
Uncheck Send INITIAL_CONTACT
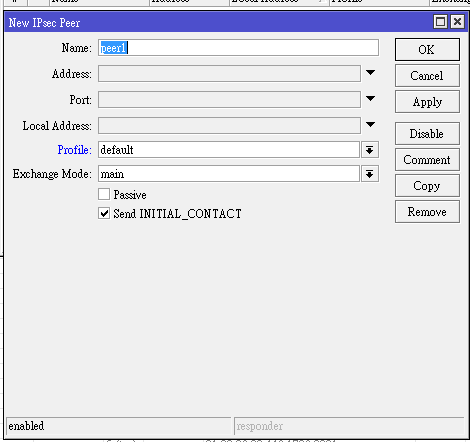pyautogui.click(x=104, y=213)
